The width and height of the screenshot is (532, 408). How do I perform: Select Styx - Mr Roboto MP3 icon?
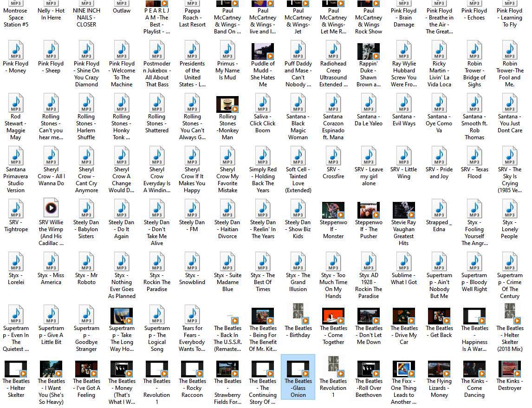point(86,262)
